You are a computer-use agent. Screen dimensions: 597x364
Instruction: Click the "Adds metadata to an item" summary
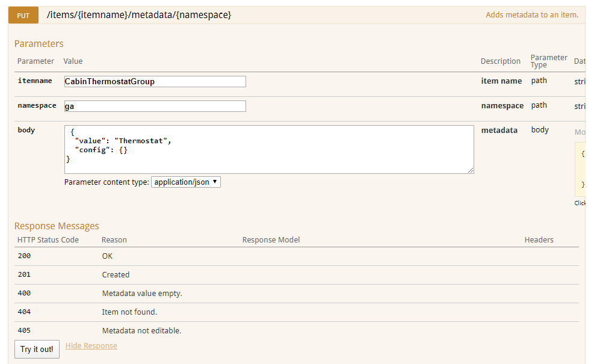531,15
